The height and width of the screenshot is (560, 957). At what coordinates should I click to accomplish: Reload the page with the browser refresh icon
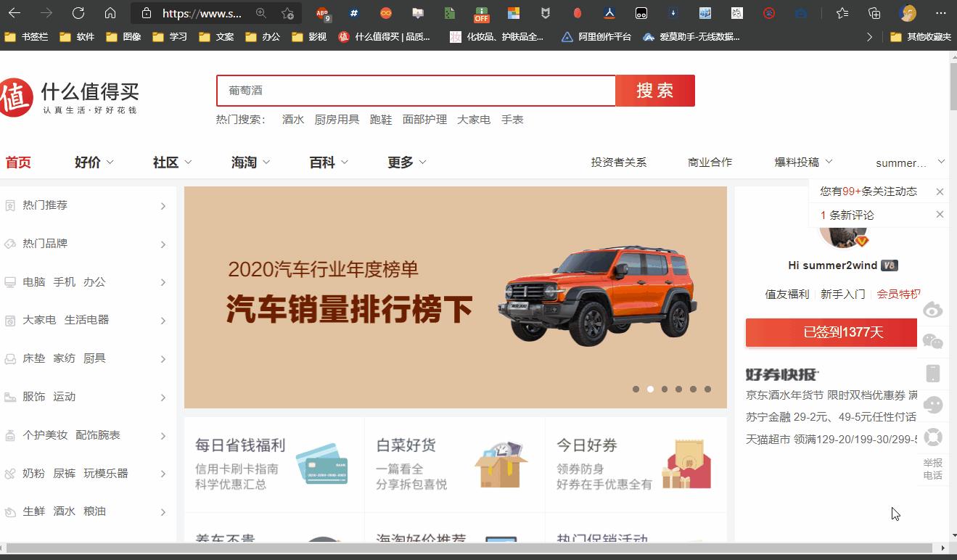point(78,12)
